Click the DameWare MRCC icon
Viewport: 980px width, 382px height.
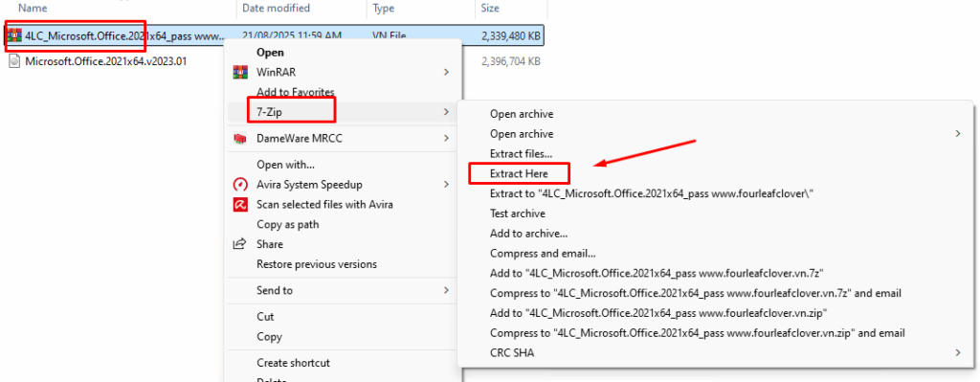point(240,138)
